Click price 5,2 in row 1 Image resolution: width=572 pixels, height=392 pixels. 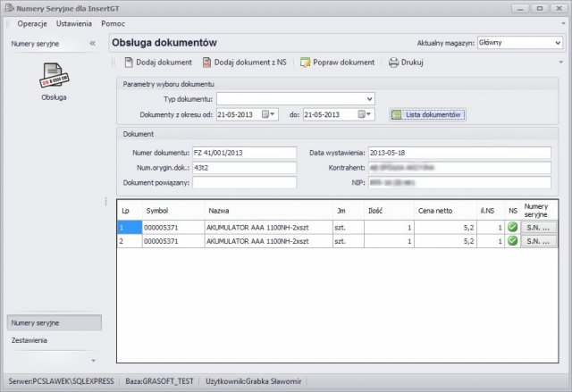(445, 228)
